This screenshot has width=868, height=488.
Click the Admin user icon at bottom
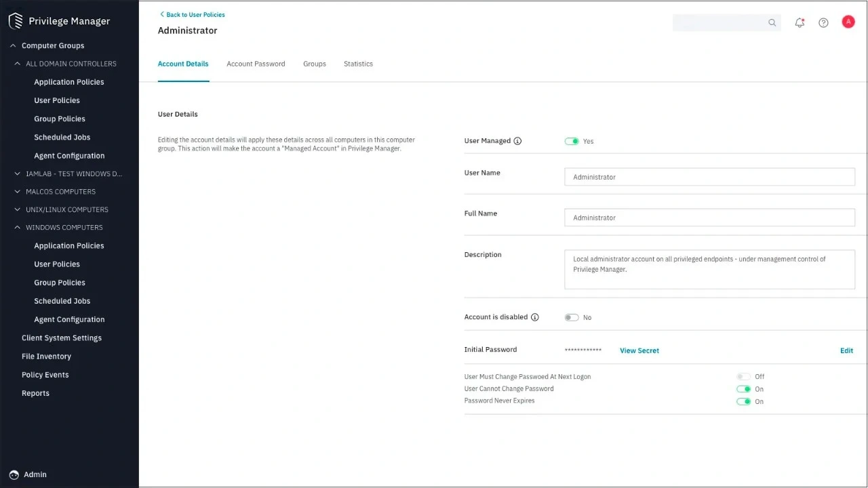pyautogui.click(x=14, y=474)
